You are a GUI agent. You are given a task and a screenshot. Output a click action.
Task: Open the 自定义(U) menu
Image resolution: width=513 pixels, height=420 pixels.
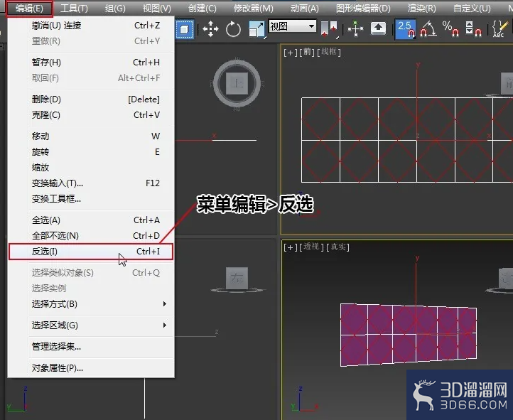coord(472,9)
